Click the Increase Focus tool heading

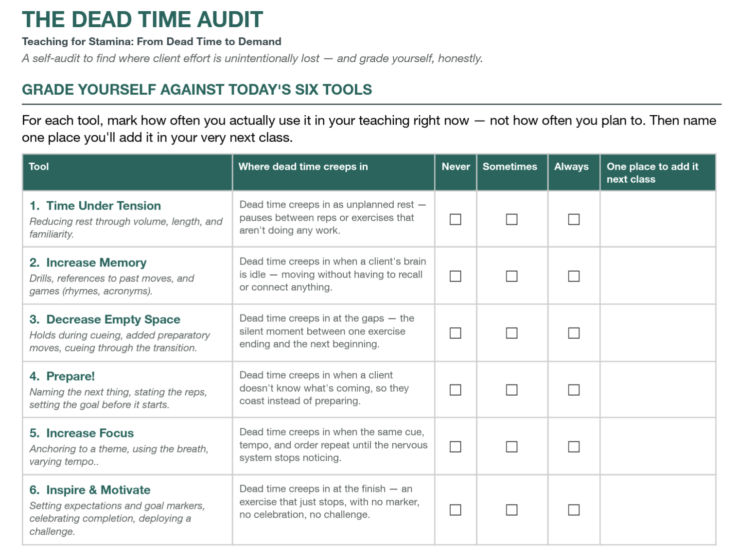(x=82, y=433)
